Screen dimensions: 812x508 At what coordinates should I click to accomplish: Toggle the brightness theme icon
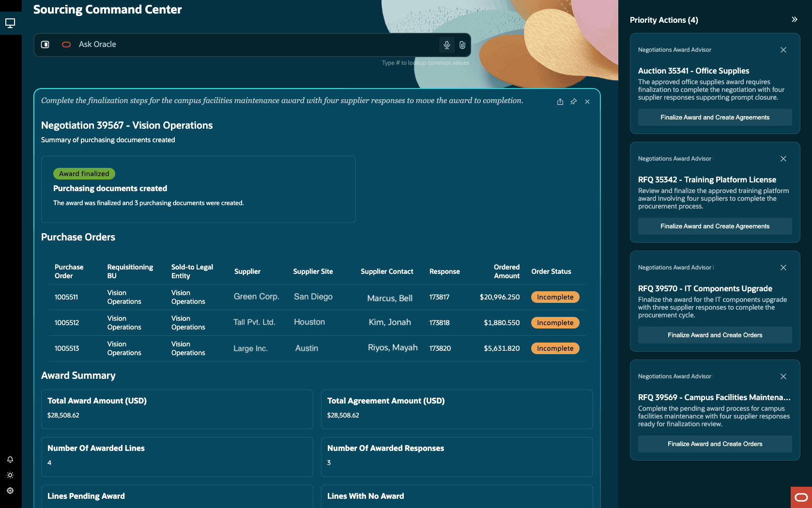point(10,475)
